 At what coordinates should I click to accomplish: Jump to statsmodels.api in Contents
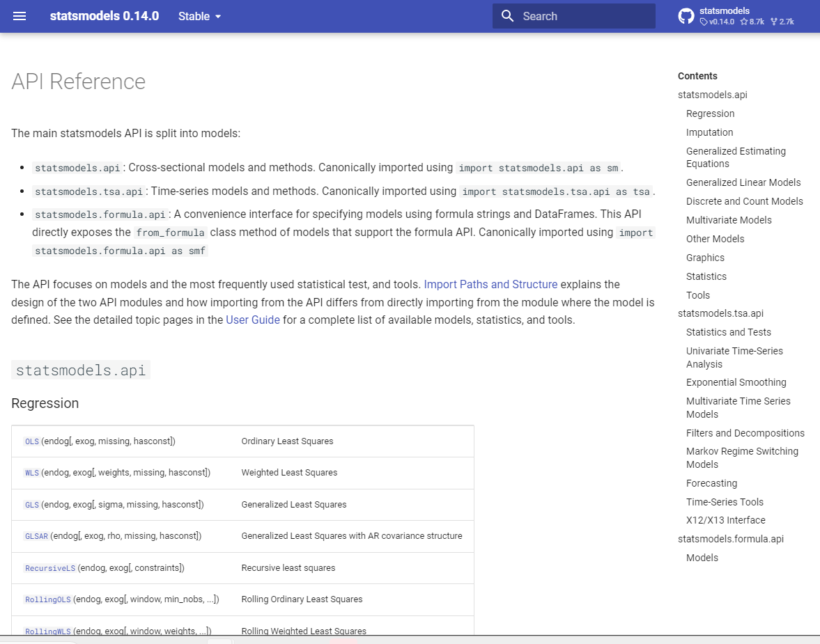[x=712, y=95]
